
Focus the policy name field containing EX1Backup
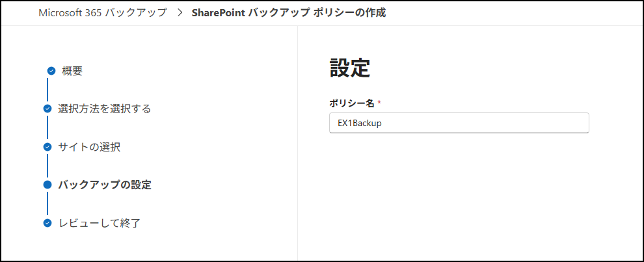coord(459,123)
